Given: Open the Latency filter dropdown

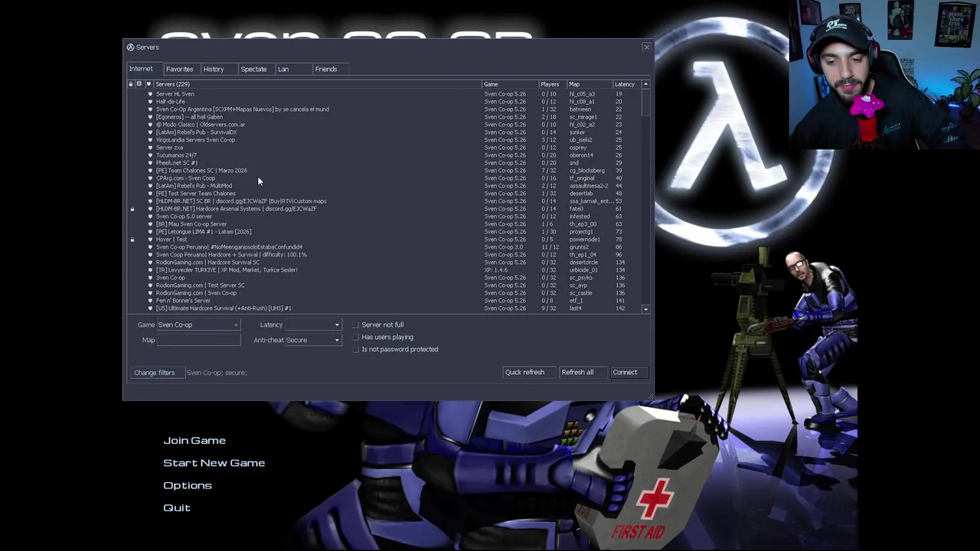Looking at the screenshot, I should (313, 325).
